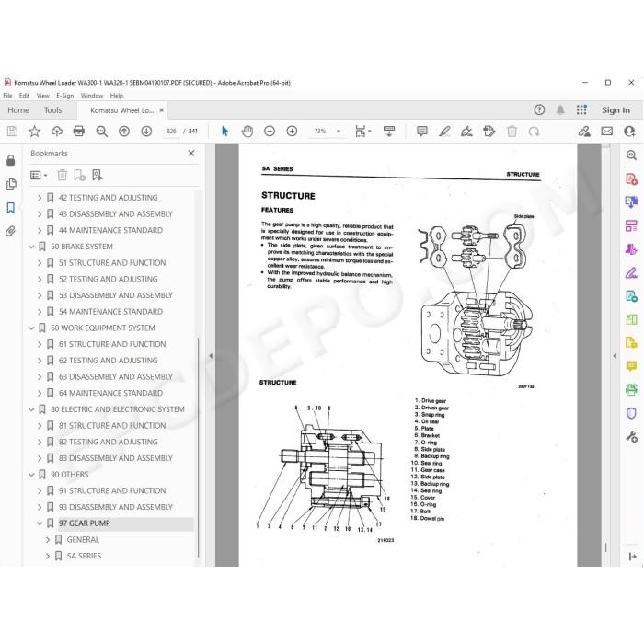Image resolution: width=644 pixels, height=644 pixels.
Task: Show the page thumbnails panel
Action: [11, 184]
